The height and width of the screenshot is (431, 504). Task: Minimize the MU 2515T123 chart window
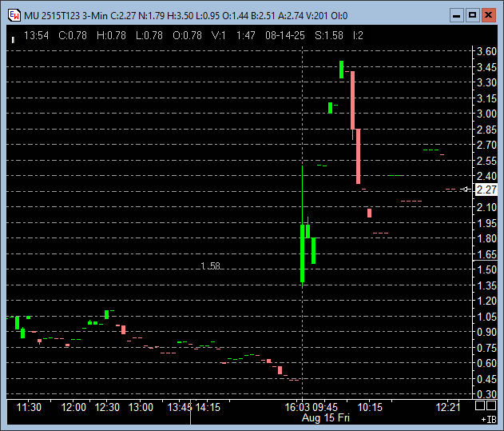coord(456,15)
